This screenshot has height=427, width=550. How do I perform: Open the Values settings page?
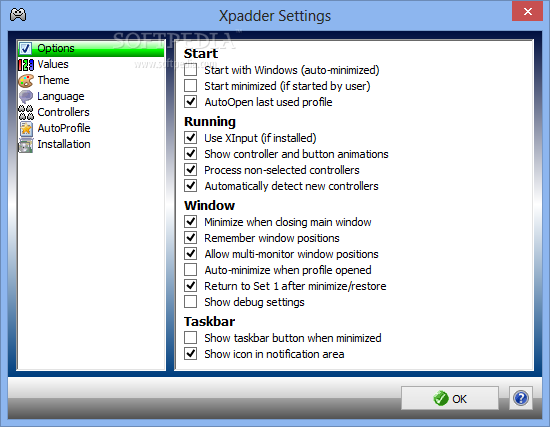coord(53,64)
